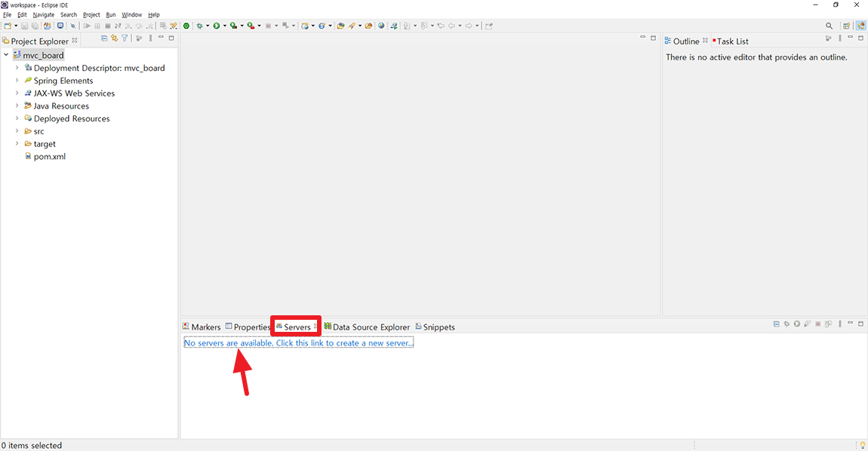Image resolution: width=868 pixels, height=451 pixels.
Task: Switch to the Properties tab
Action: [x=248, y=327]
